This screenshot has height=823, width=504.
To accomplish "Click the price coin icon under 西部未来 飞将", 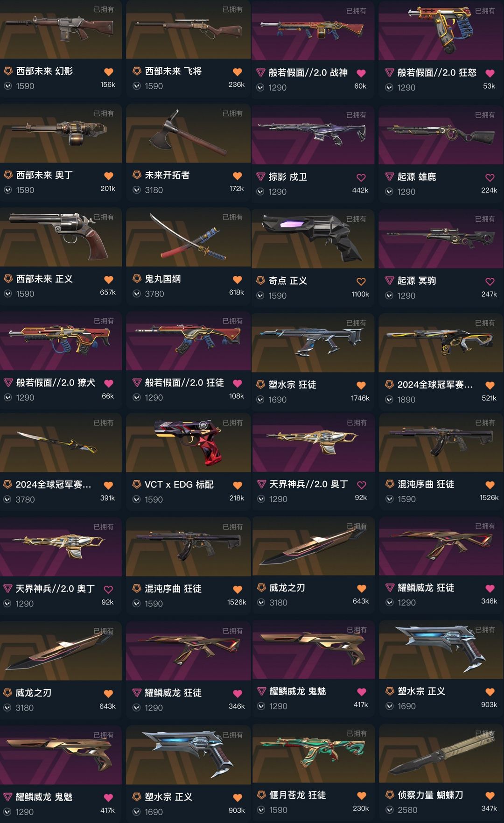I will point(137,86).
